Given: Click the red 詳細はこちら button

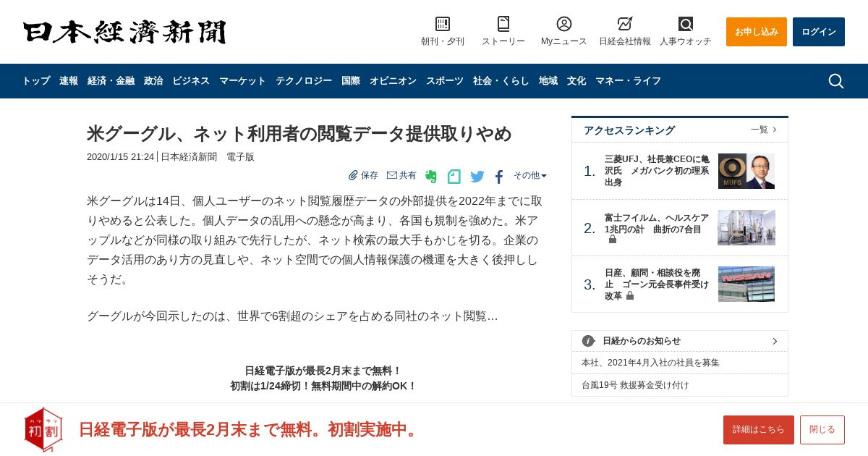Looking at the screenshot, I should click(x=759, y=430).
